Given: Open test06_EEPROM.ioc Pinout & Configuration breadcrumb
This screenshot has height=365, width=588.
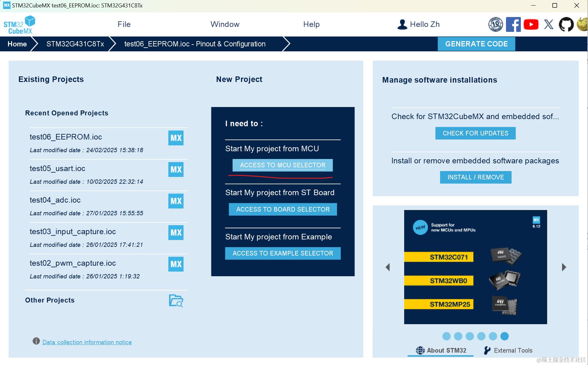Looking at the screenshot, I should [195, 44].
